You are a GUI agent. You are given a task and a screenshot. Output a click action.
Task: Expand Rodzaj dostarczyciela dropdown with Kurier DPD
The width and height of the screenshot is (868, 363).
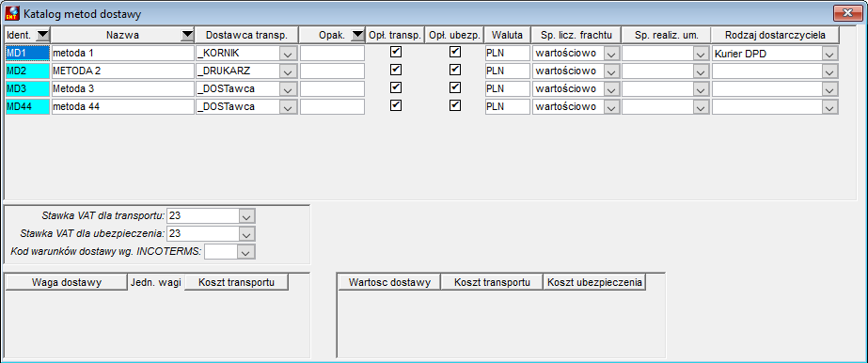point(829,54)
